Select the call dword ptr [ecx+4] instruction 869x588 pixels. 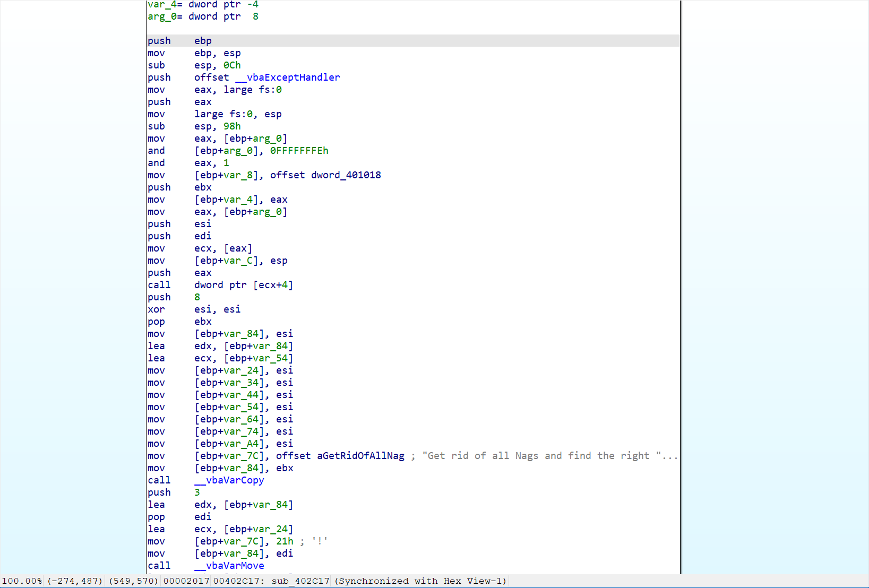pyautogui.click(x=220, y=285)
